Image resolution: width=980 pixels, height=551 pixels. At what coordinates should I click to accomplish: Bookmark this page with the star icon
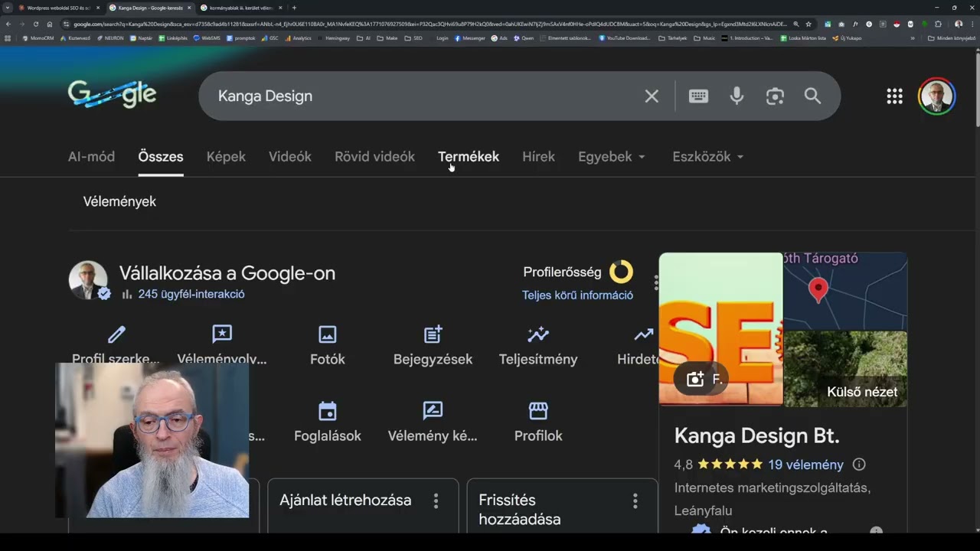coord(808,24)
